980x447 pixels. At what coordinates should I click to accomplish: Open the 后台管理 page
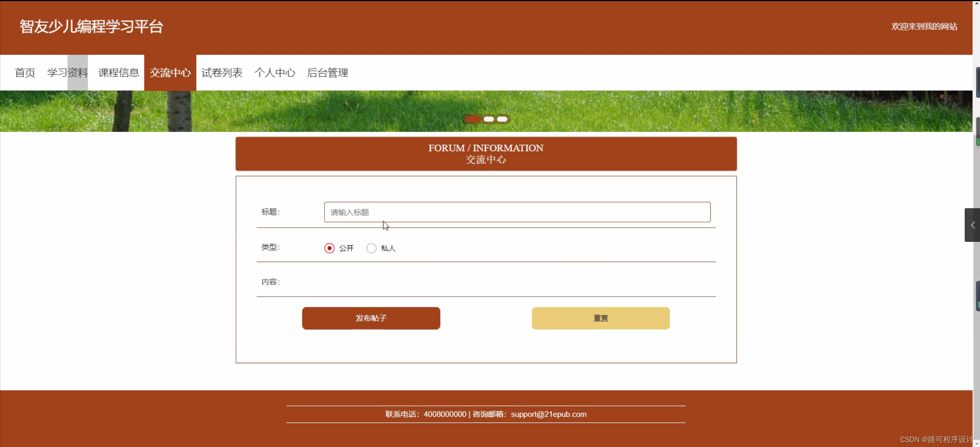point(328,72)
